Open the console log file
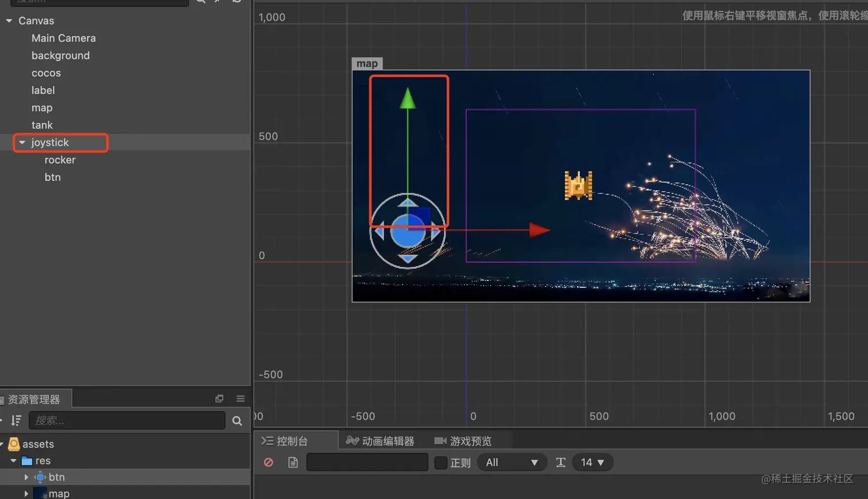Screen dimensions: 868x499 click(293, 462)
